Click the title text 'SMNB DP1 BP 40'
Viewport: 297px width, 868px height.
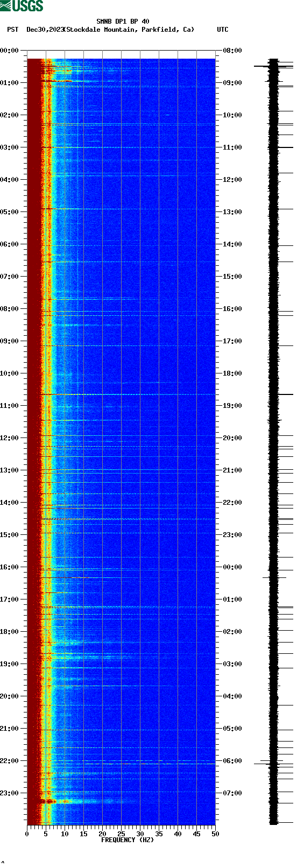(123, 22)
